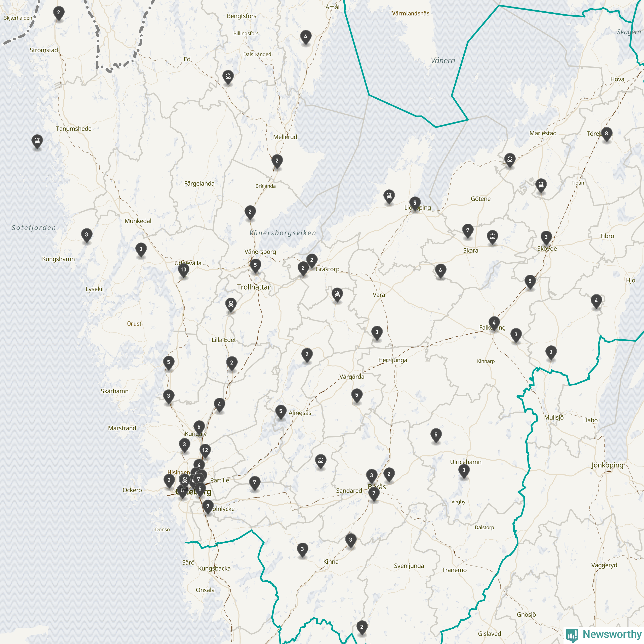Open the car marker west of Lidköping
The width and height of the screenshot is (644, 644).
(389, 197)
